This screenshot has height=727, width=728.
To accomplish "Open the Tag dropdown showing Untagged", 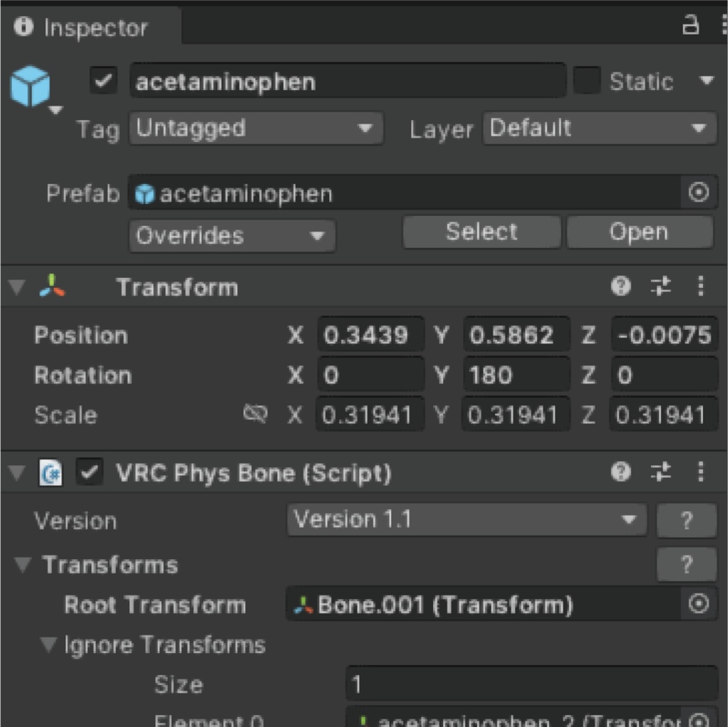I will (256, 128).
